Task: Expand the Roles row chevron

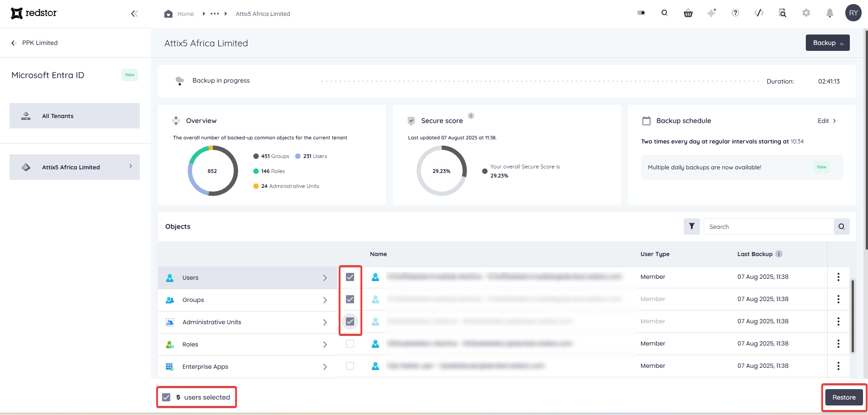Action: [x=325, y=345]
